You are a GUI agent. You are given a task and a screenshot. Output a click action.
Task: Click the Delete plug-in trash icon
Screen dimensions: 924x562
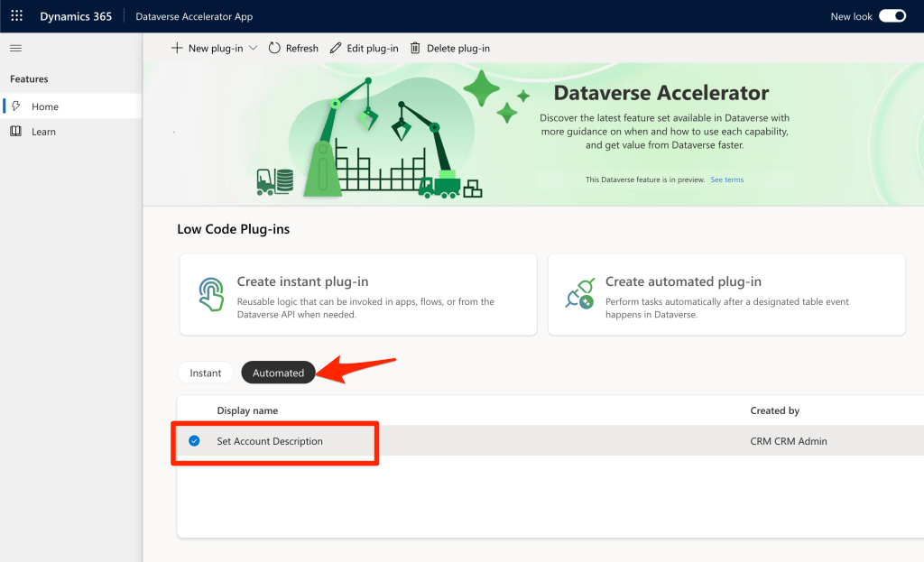tap(418, 48)
